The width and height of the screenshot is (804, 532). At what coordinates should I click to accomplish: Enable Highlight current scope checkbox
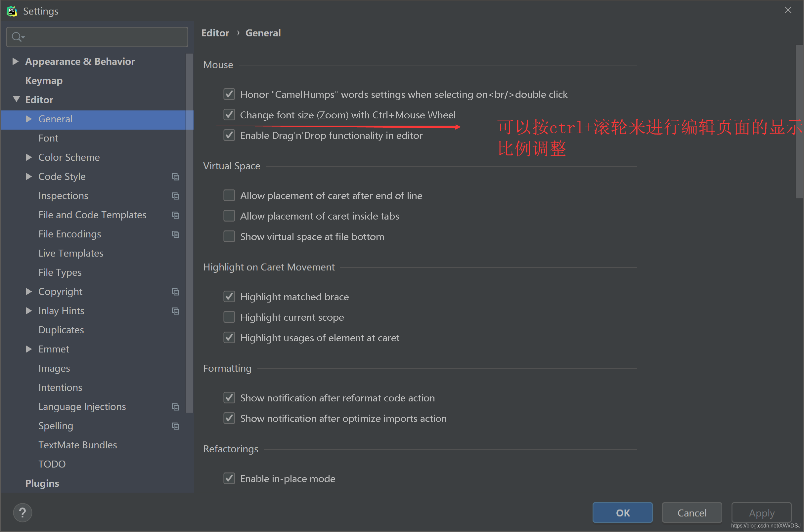click(x=230, y=318)
